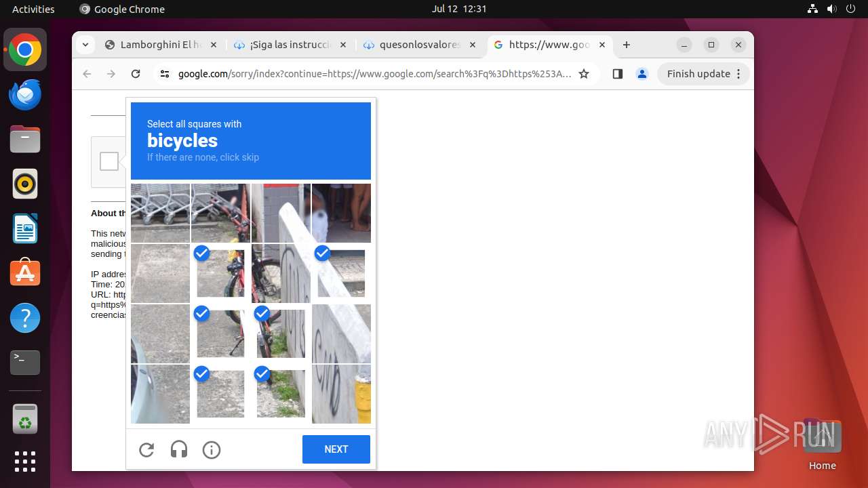Open the site information icon beside the URL

point(165,74)
